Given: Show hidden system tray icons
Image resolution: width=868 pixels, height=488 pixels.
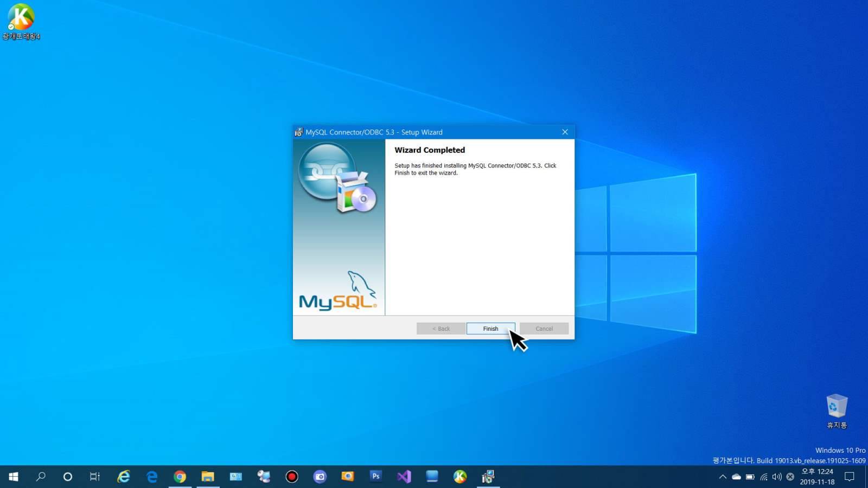Looking at the screenshot, I should click(x=723, y=477).
